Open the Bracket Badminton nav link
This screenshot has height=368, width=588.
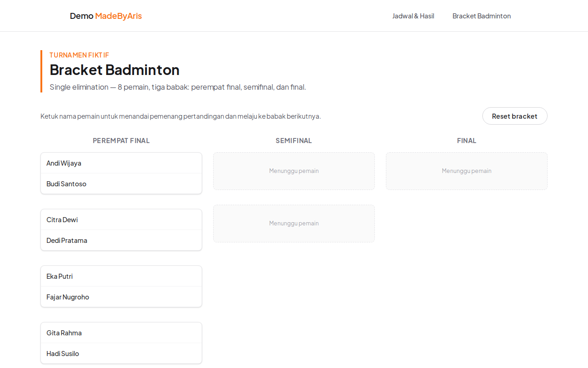[481, 16]
